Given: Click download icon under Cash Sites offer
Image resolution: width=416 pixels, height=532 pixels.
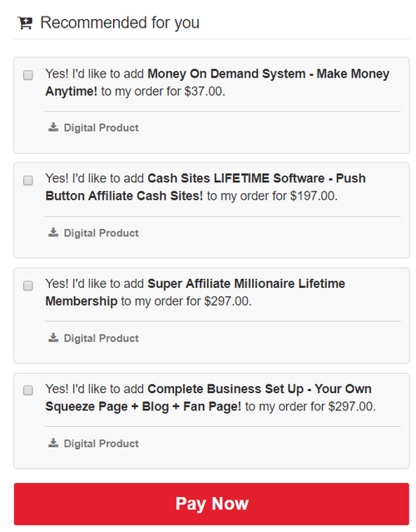Looking at the screenshot, I should click(x=53, y=232).
